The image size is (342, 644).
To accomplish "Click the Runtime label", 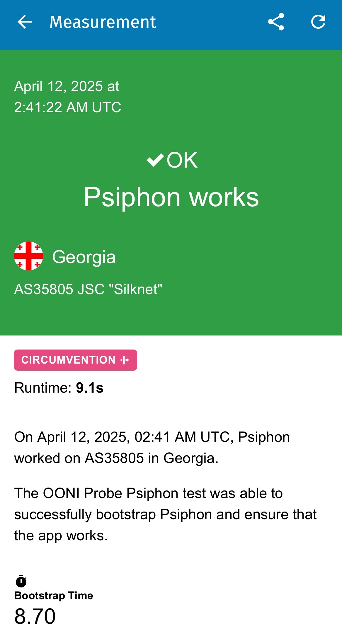I will click(x=43, y=388).
